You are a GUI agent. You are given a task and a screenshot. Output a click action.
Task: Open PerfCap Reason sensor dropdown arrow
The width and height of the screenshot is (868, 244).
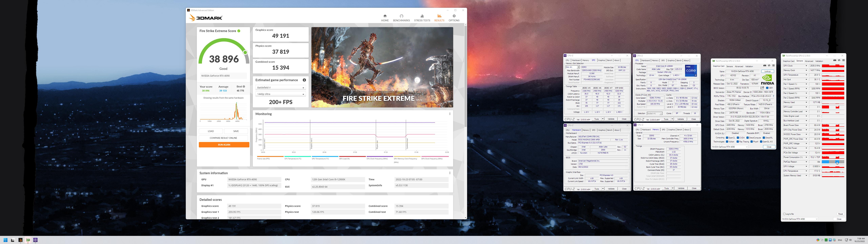(806, 162)
